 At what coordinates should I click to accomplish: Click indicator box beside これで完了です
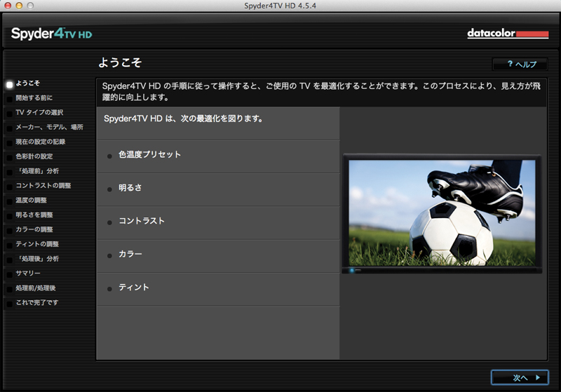(x=10, y=305)
